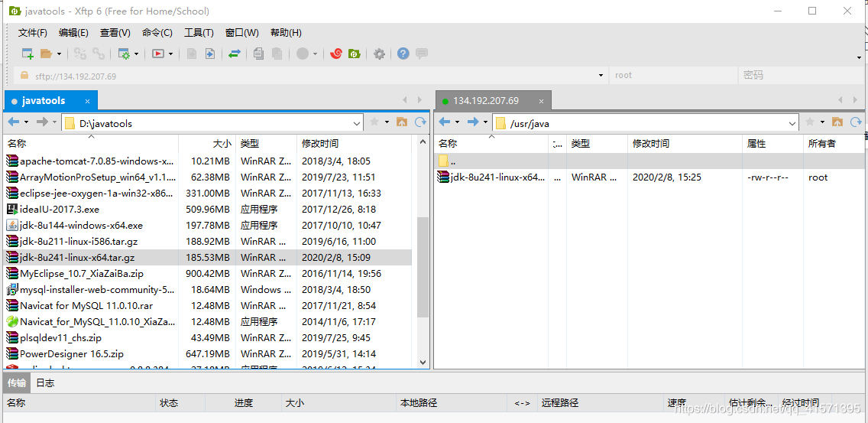Screen dimensions: 868x423
Task: Go back in local pane navigation
Action: [x=14, y=122]
